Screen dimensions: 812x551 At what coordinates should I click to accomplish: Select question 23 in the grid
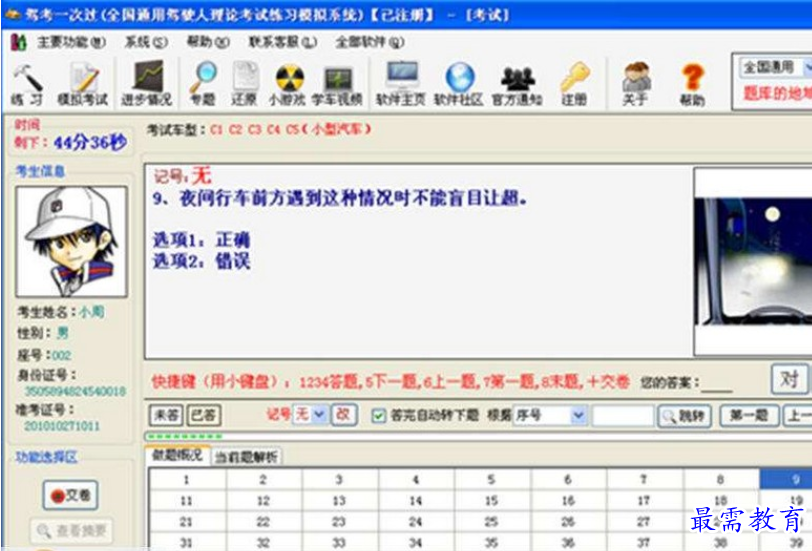pos(339,521)
